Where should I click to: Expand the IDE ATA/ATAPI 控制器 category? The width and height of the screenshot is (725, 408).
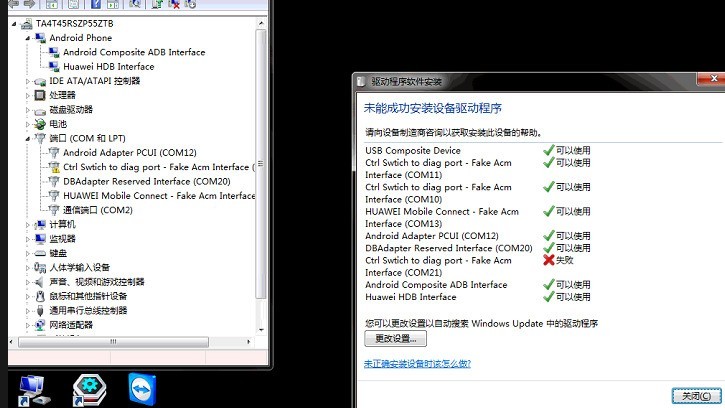tap(28, 81)
